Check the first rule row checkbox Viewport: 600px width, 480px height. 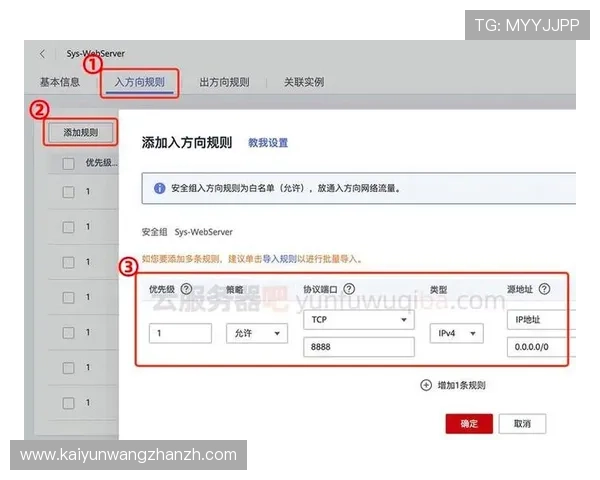point(68,192)
